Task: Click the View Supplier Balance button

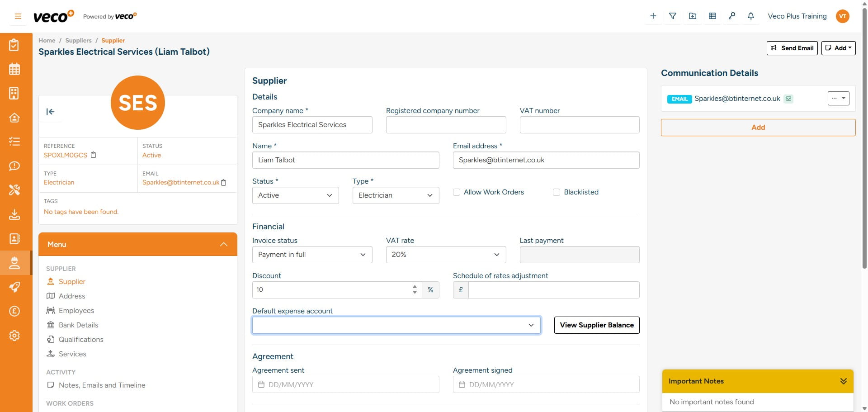Action: [x=596, y=325]
